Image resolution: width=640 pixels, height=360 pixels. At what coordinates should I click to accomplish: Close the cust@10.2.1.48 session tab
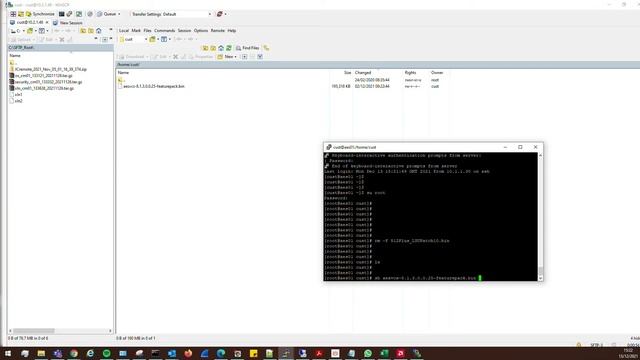[47, 22]
